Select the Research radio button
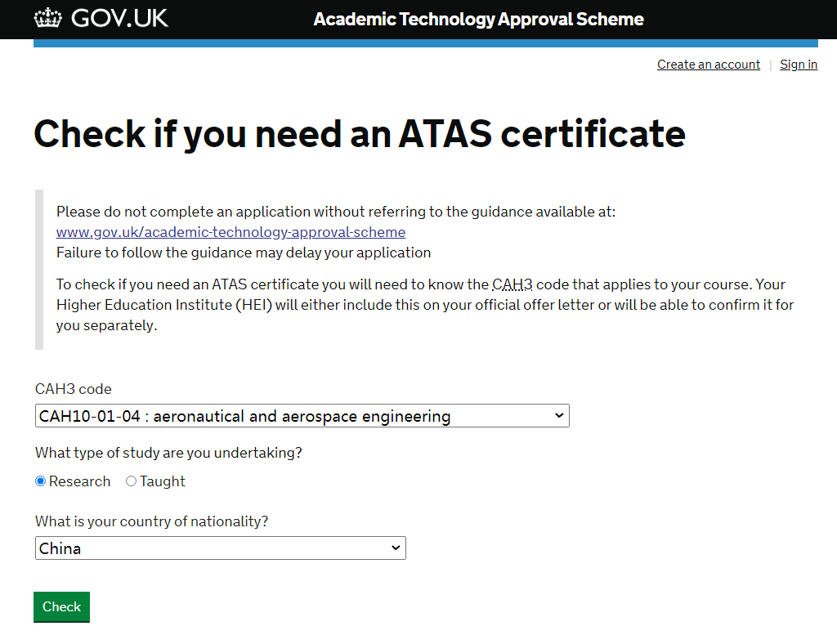837x644 pixels. [x=40, y=481]
